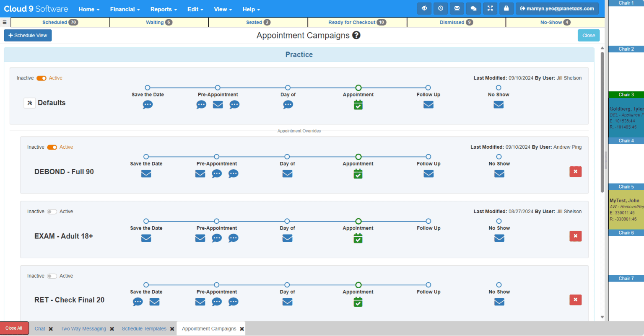Open two-way messaging chat bubble icon
This screenshot has height=336, width=644.
[473, 8]
